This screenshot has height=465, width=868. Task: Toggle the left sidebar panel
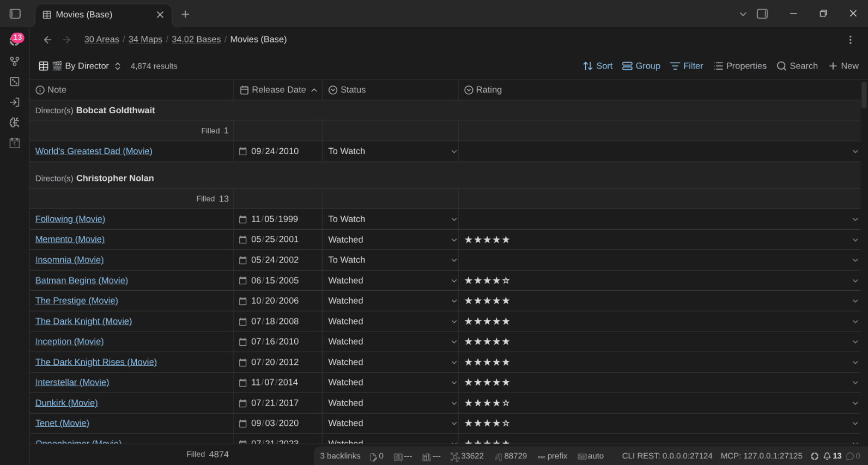[x=15, y=14]
